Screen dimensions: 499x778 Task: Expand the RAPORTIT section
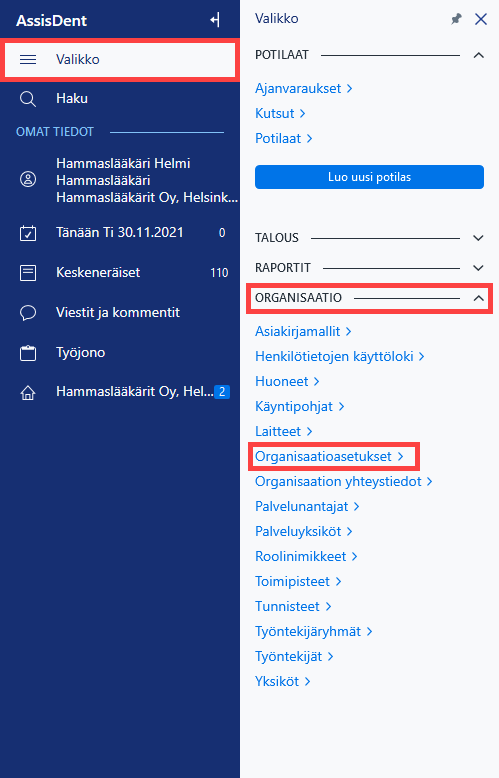tap(478, 268)
